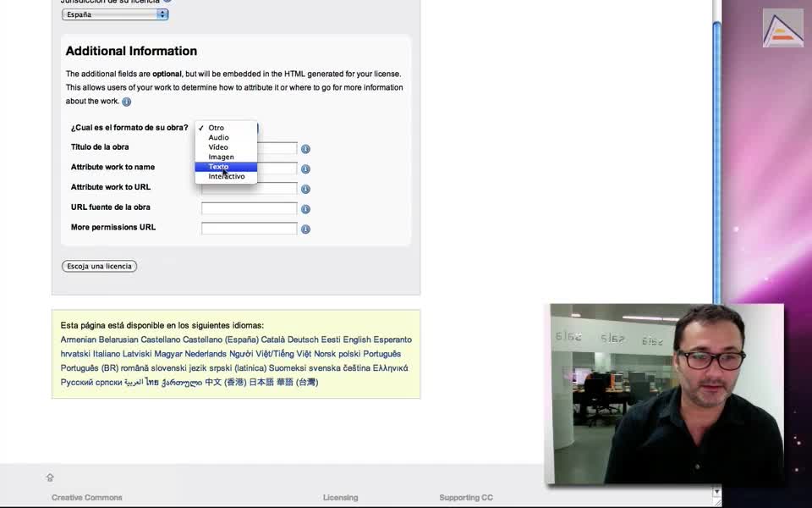Click the browser vertical scrollbar thumb

coord(716,161)
